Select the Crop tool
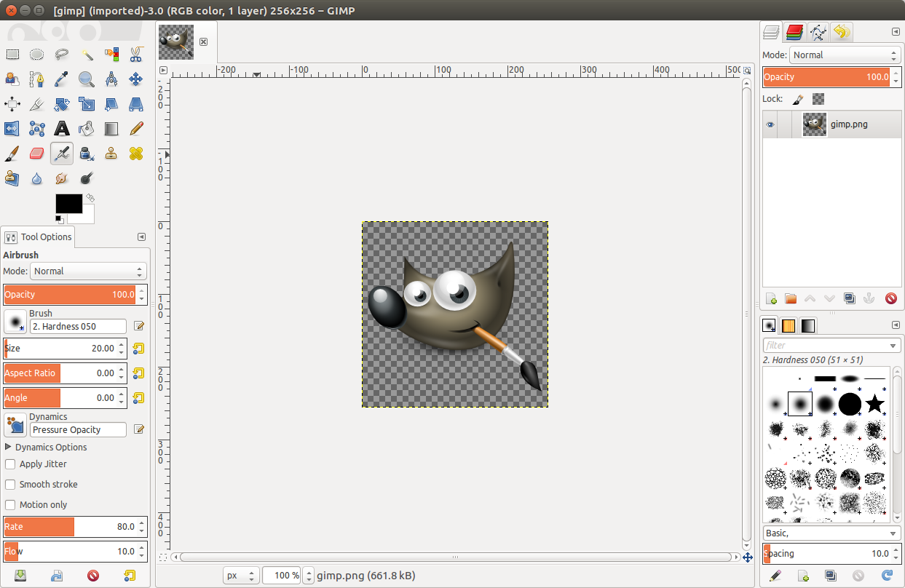This screenshot has height=588, width=905. (37, 104)
